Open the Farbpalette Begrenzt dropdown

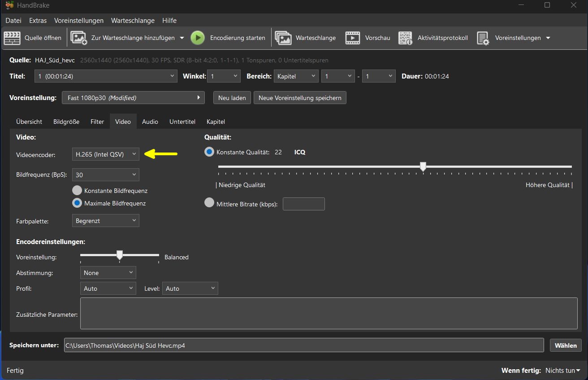(106, 221)
